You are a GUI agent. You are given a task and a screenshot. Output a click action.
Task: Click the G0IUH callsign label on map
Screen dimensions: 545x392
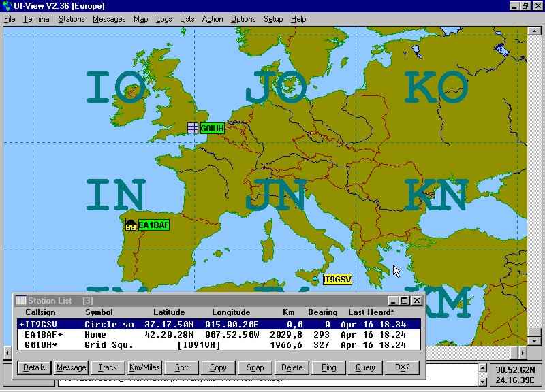pyautogui.click(x=213, y=129)
